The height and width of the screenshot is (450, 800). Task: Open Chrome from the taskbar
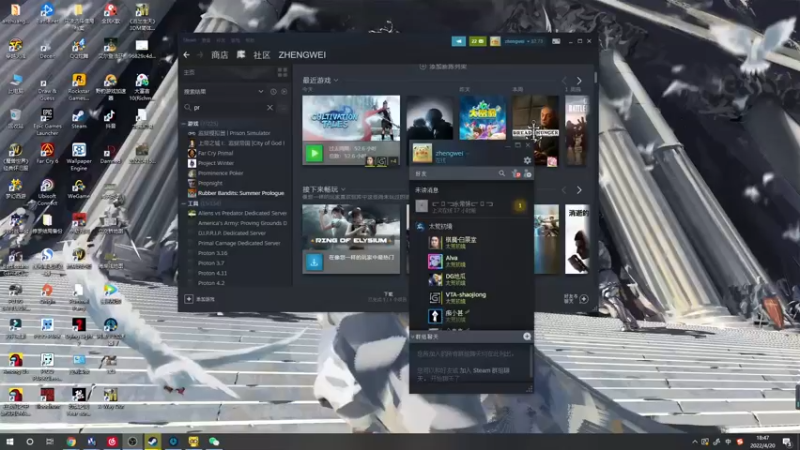pos(71,441)
